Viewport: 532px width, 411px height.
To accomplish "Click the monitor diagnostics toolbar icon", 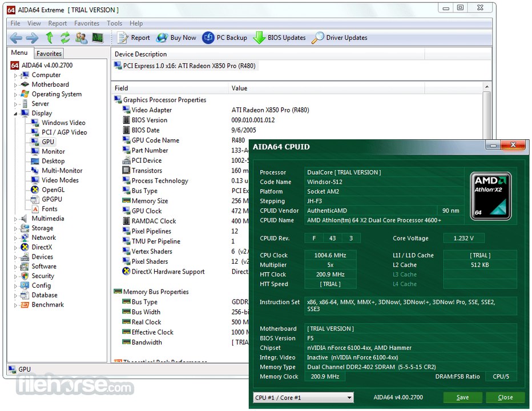I will (98, 38).
